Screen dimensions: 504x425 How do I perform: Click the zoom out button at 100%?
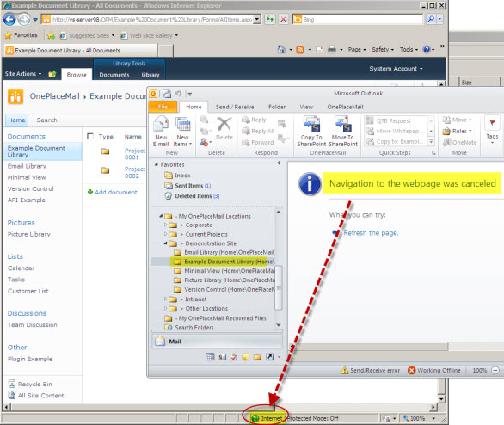click(x=495, y=370)
